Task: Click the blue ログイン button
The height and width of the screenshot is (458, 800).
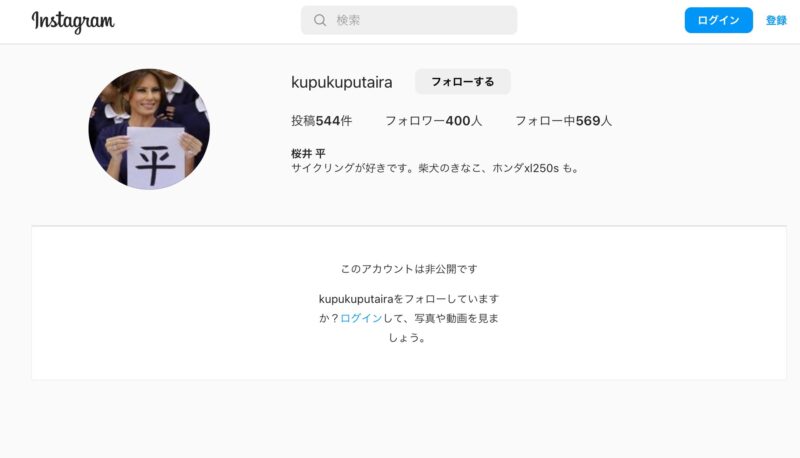Action: tap(718, 20)
